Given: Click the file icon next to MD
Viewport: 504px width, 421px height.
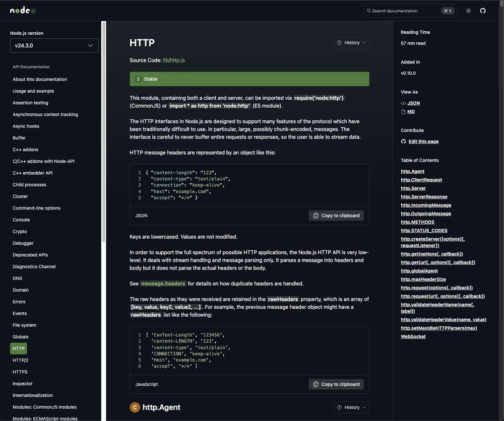Looking at the screenshot, I should click(x=403, y=112).
